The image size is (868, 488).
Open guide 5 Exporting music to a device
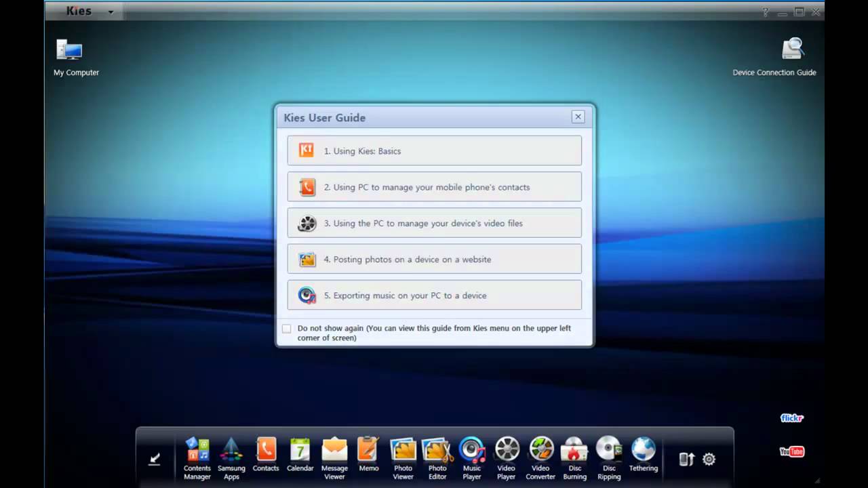click(x=434, y=295)
